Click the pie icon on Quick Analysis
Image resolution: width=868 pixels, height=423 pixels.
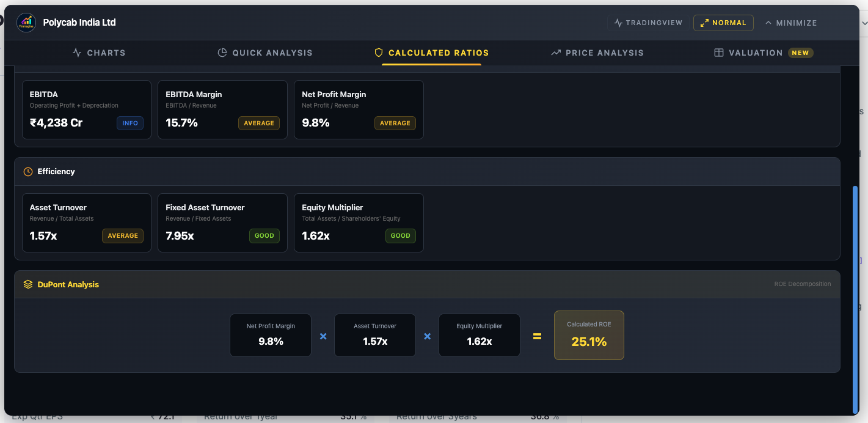[222, 53]
